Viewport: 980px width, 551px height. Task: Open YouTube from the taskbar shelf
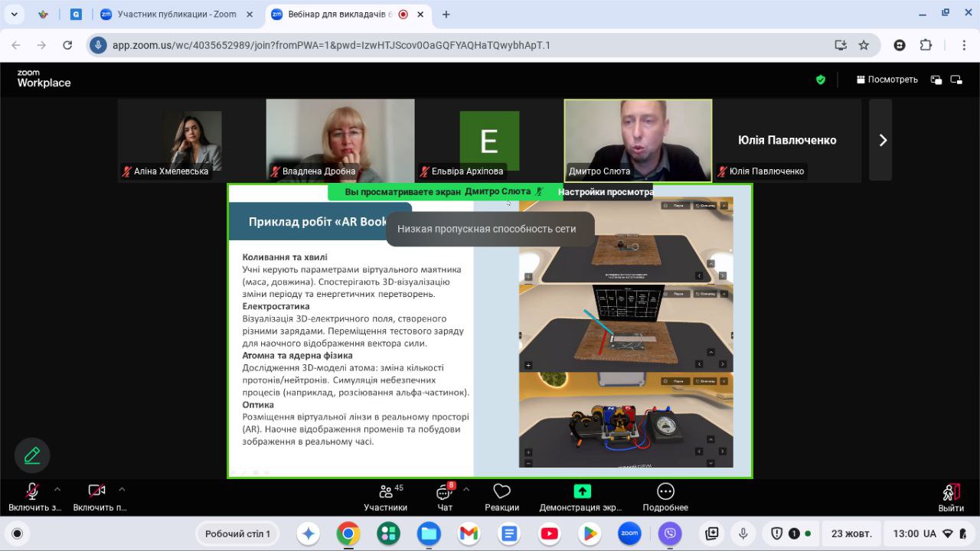click(x=549, y=533)
